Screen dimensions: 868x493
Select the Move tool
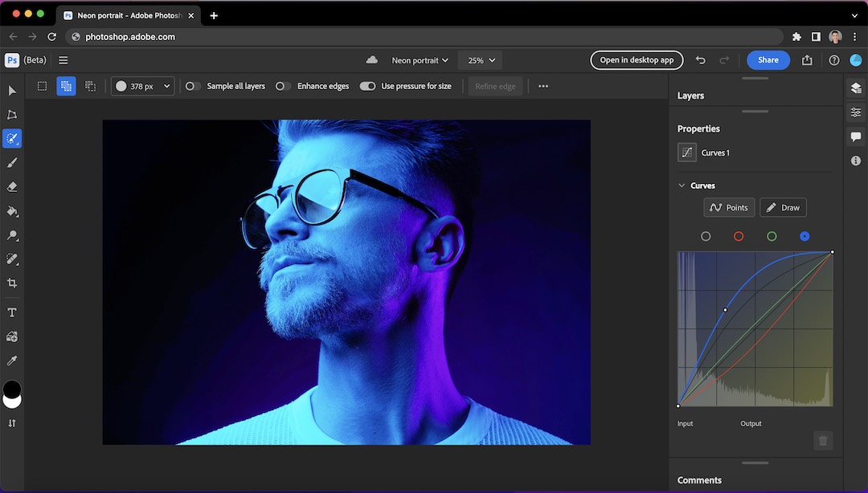click(x=12, y=90)
